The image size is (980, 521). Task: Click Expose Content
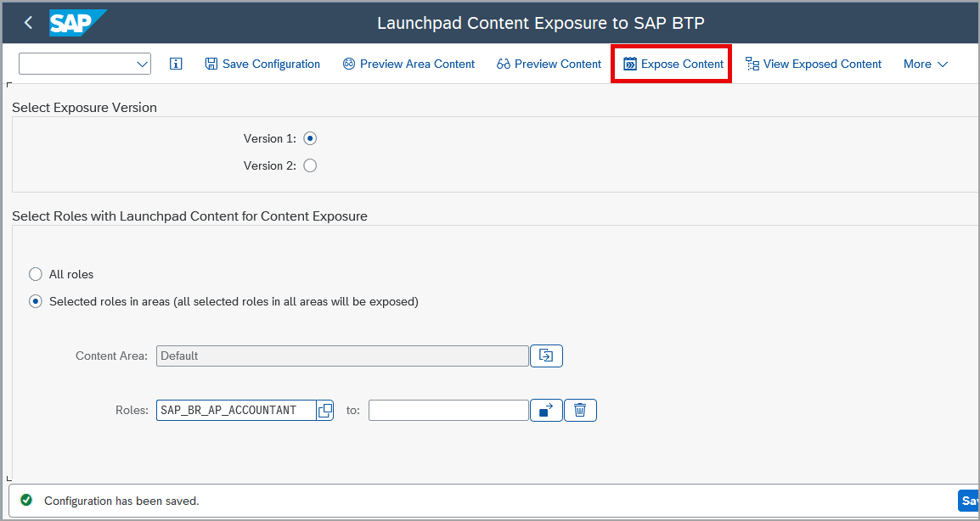click(x=673, y=64)
